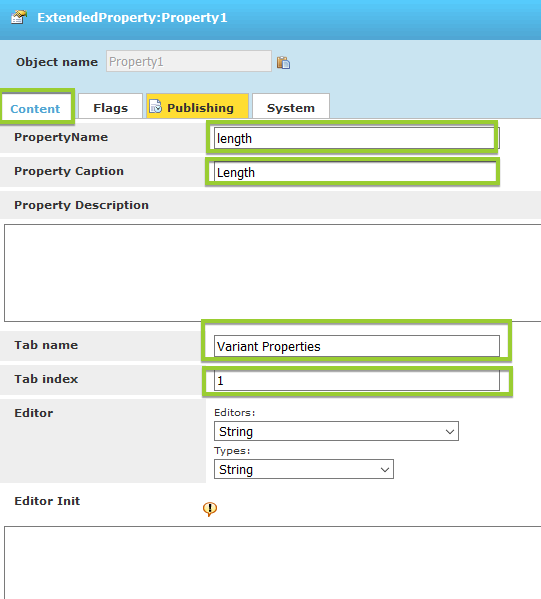Screen dimensions: 541x599
Task: Click the disabled Object name field
Action: click(x=189, y=61)
